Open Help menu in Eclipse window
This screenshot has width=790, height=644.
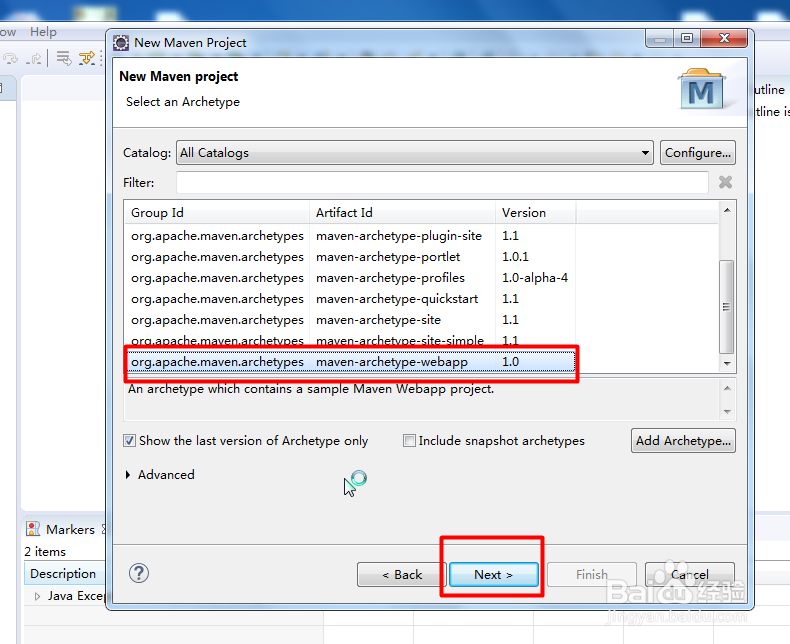click(x=43, y=32)
